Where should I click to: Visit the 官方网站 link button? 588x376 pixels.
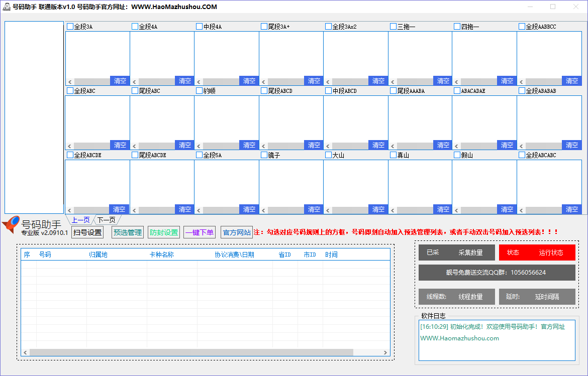coord(237,232)
